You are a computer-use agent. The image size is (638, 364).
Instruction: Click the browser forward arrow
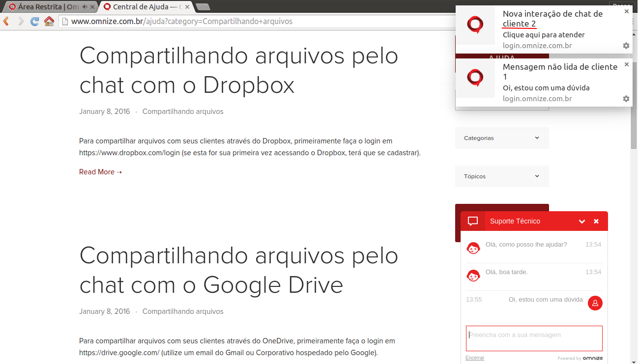(x=21, y=22)
